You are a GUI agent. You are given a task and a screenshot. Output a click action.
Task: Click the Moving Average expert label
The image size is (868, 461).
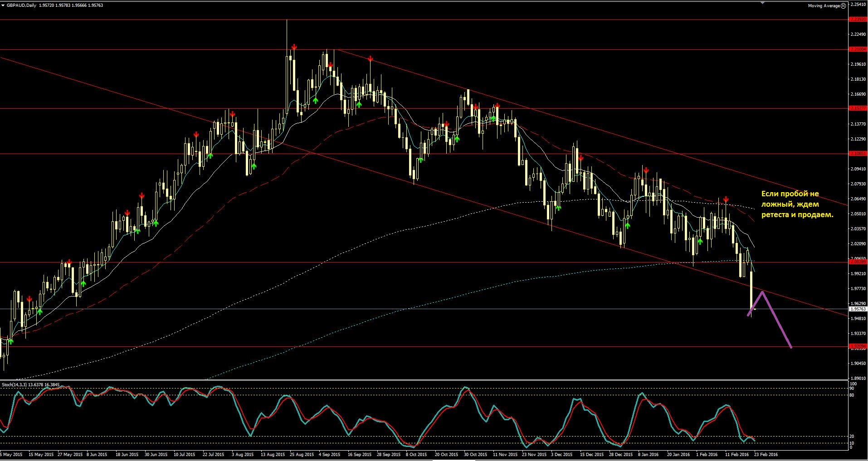(x=824, y=6)
